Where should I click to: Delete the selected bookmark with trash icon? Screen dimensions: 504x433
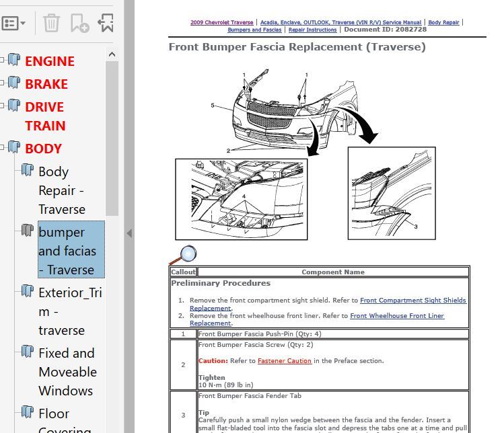click(51, 23)
